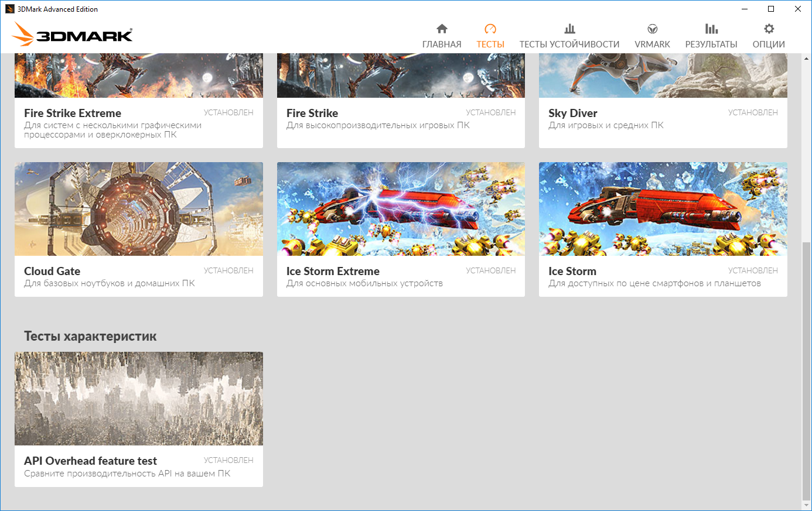
Task: Open the Sky Diver benchmark title
Action: (573, 113)
